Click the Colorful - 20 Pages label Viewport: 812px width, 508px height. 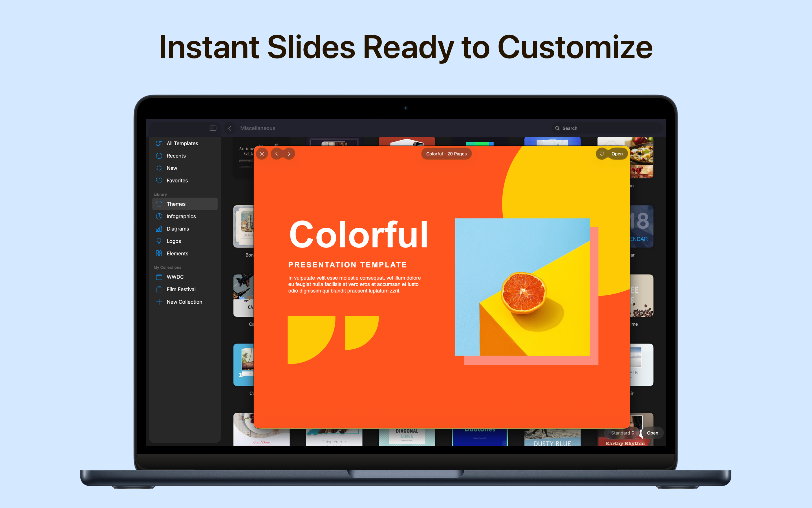pos(446,154)
